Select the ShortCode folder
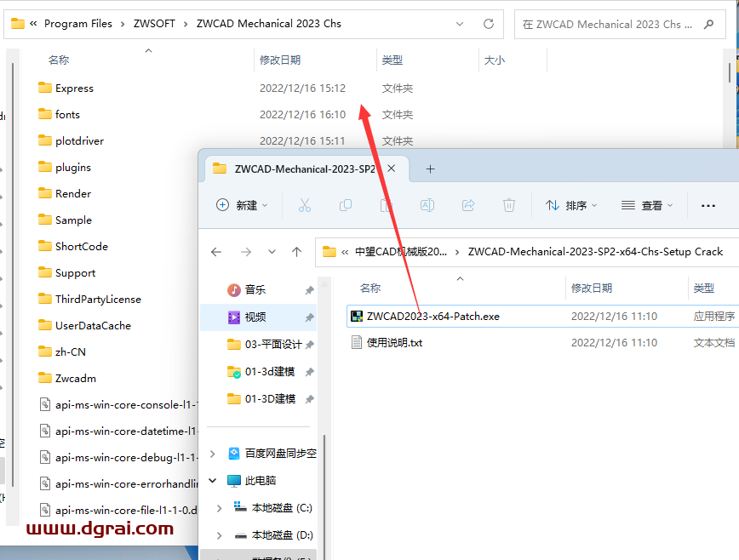This screenshot has height=560, width=739. point(82,246)
